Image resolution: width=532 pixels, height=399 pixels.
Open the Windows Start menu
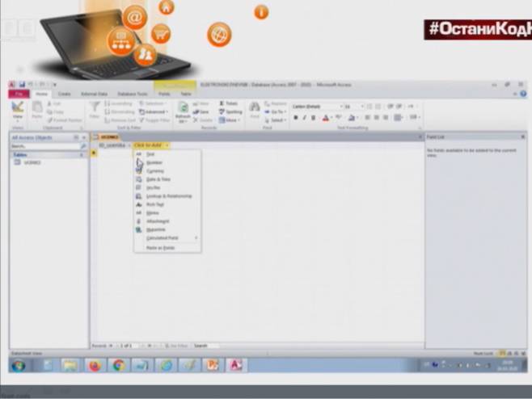click(x=19, y=366)
